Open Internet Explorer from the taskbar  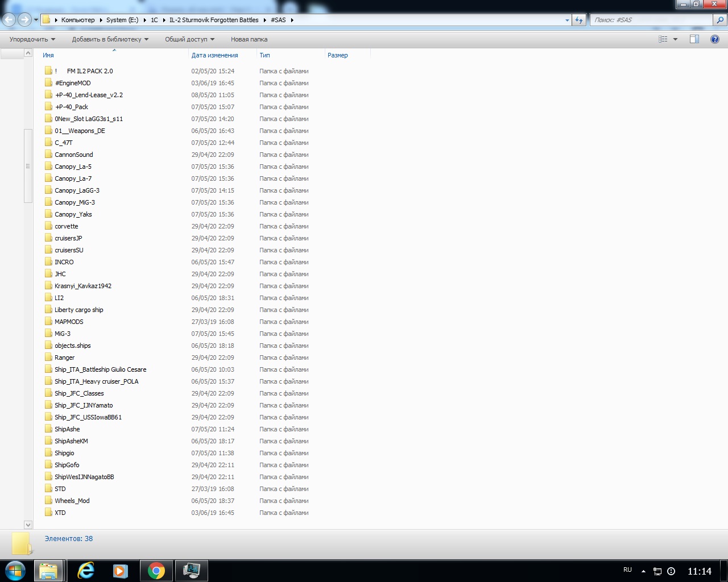pos(86,571)
